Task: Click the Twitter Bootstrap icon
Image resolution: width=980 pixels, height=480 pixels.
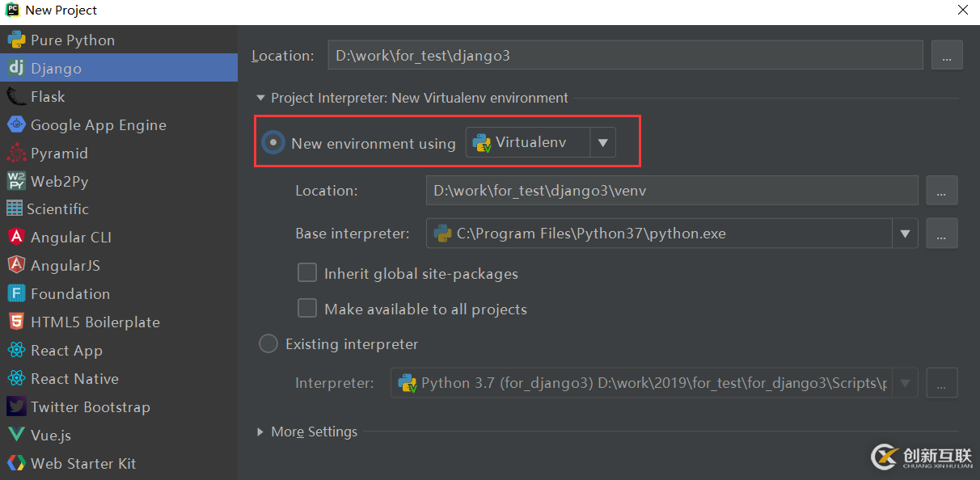Action: [x=15, y=406]
